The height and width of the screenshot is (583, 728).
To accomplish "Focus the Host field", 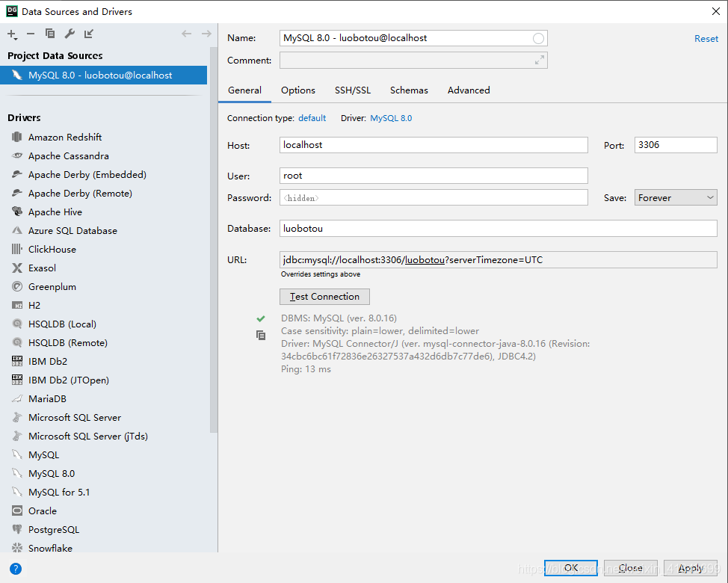I will click(x=434, y=145).
